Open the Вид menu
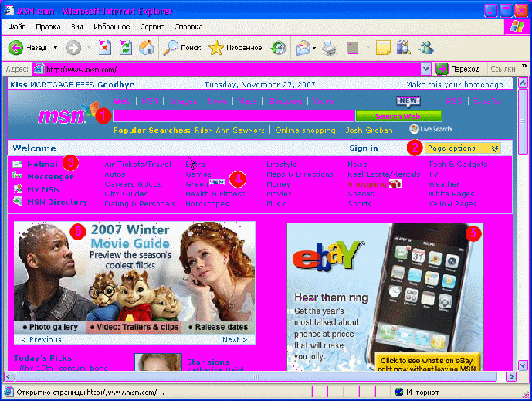The image size is (532, 401). (x=77, y=27)
